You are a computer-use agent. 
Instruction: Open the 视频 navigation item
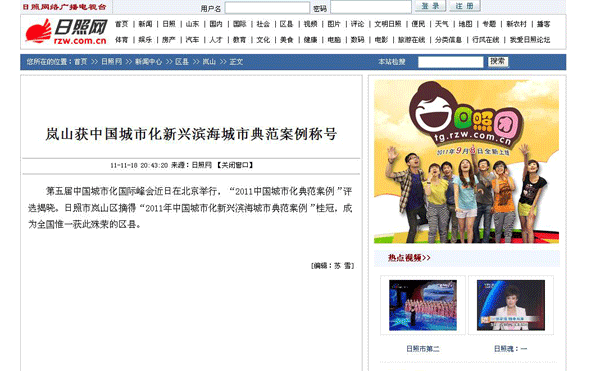(310, 24)
